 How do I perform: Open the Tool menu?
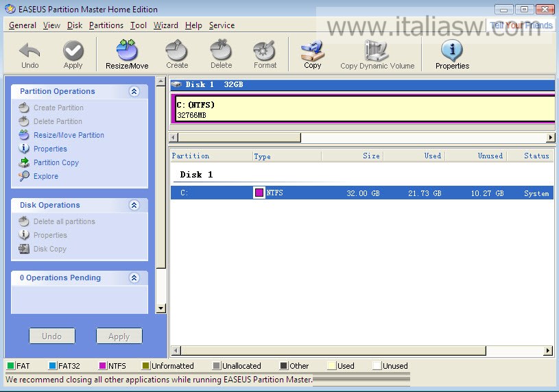click(139, 25)
